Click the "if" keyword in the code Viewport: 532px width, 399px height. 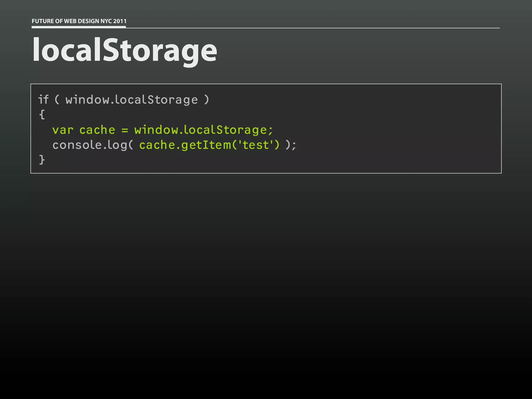[x=43, y=99]
